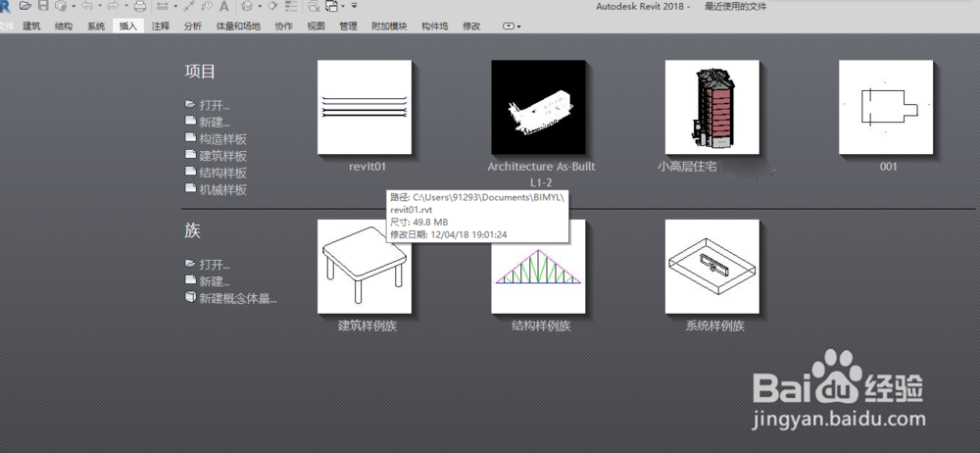Click the 建筑样板 template link
Viewport: 980px width, 453px height.
click(223, 156)
